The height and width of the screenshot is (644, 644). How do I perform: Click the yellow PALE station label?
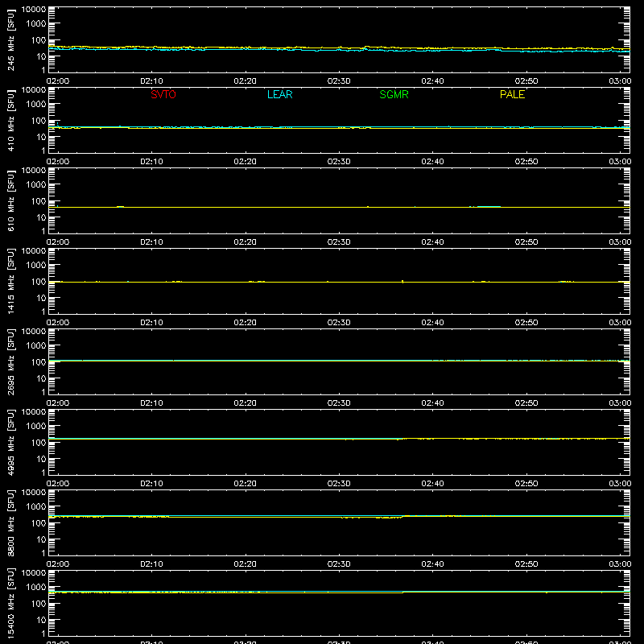512,94
